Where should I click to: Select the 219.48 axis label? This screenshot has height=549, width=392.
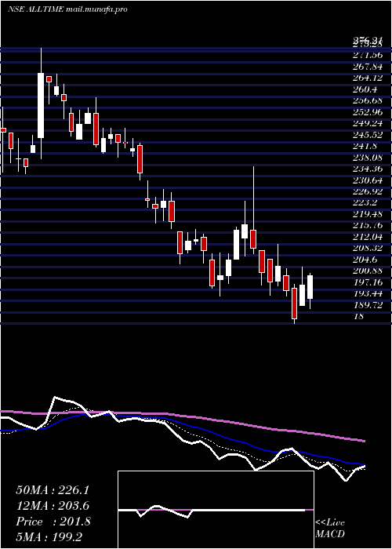point(368,214)
